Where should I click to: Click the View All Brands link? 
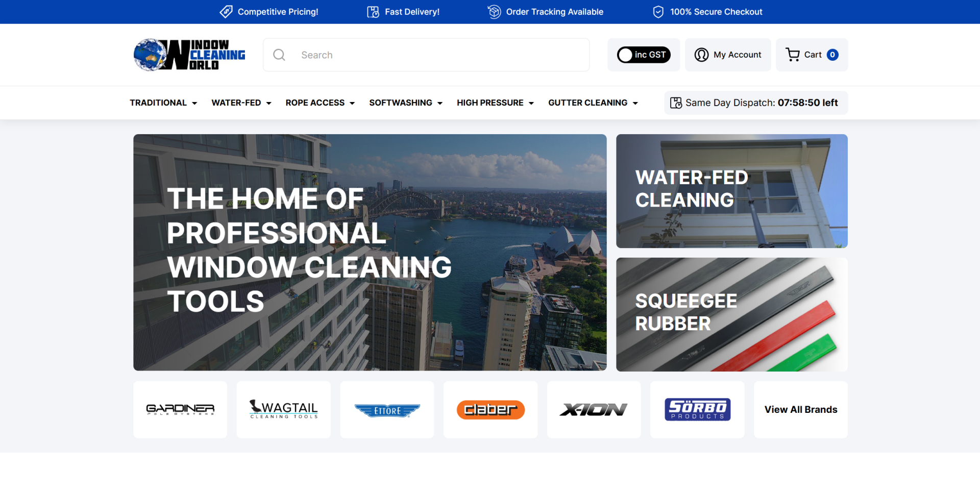800,409
